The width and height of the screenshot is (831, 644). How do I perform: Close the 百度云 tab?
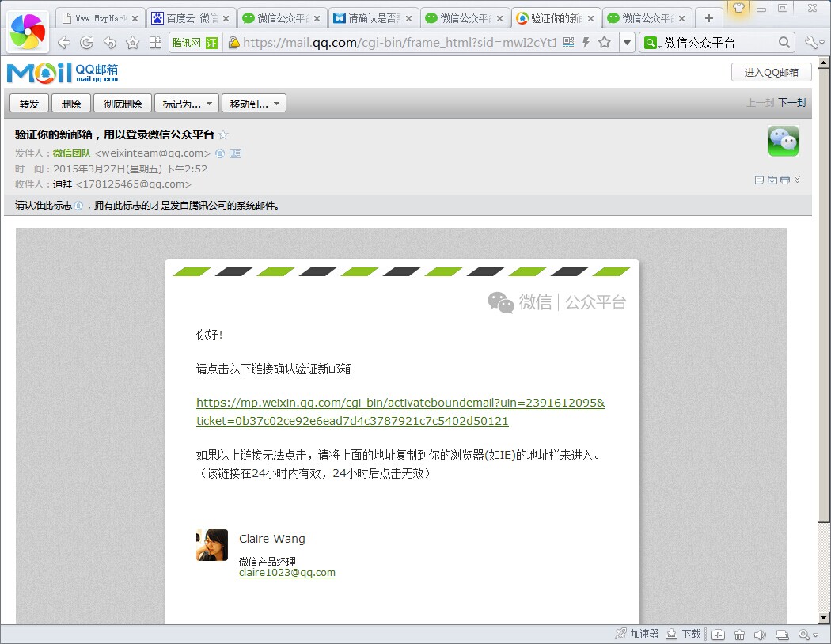click(x=226, y=18)
